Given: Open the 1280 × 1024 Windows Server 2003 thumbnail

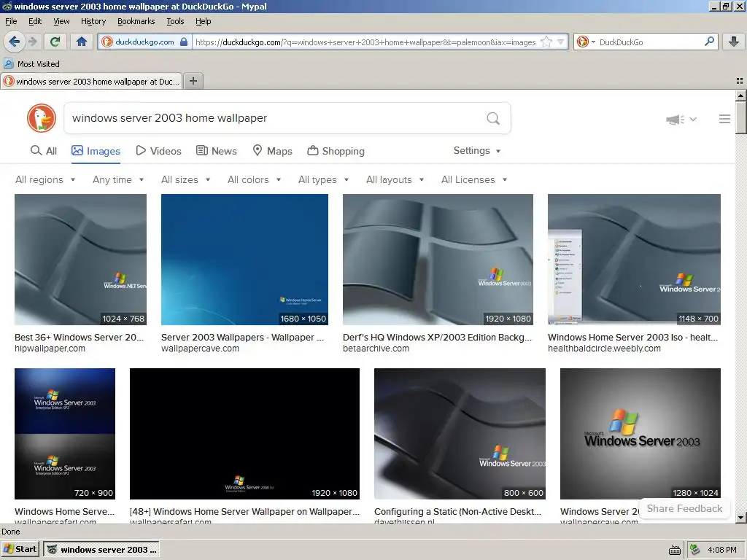Looking at the screenshot, I should click(x=640, y=434).
